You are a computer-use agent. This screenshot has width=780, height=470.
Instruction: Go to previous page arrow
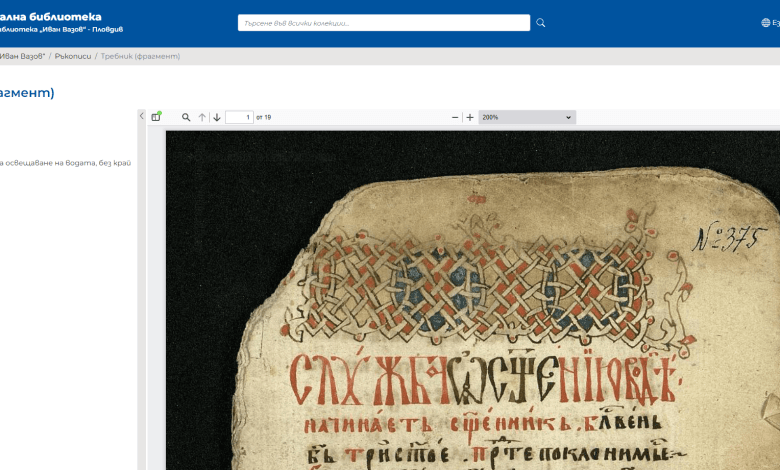click(202, 117)
